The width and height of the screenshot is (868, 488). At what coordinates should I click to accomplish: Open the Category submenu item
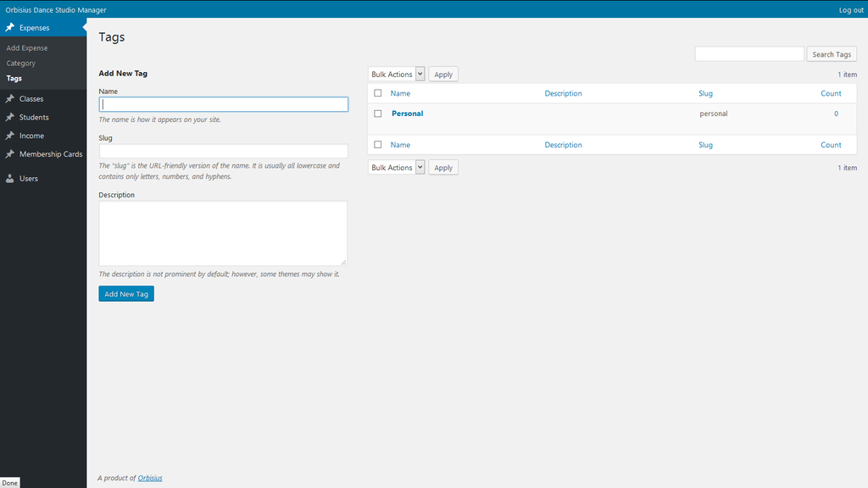coord(21,63)
